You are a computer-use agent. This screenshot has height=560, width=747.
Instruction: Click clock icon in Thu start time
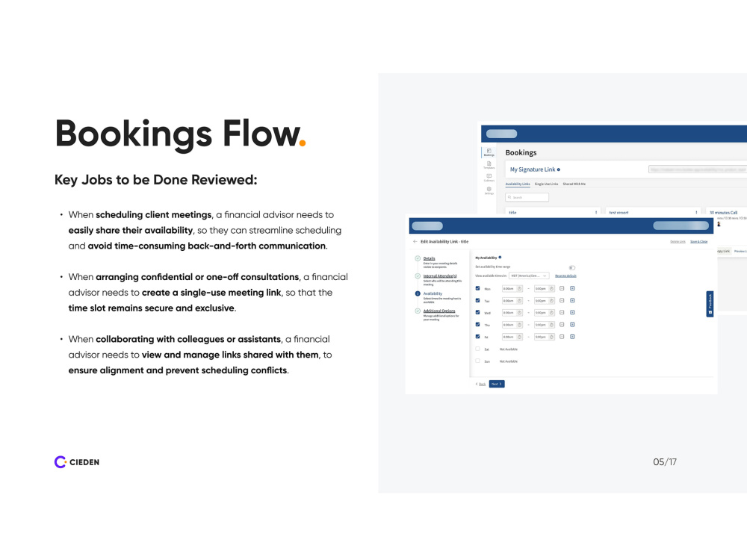pyautogui.click(x=519, y=325)
